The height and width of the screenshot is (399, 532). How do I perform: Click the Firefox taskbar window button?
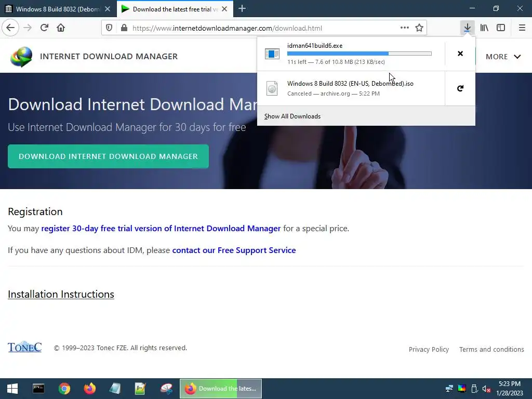coord(220,389)
